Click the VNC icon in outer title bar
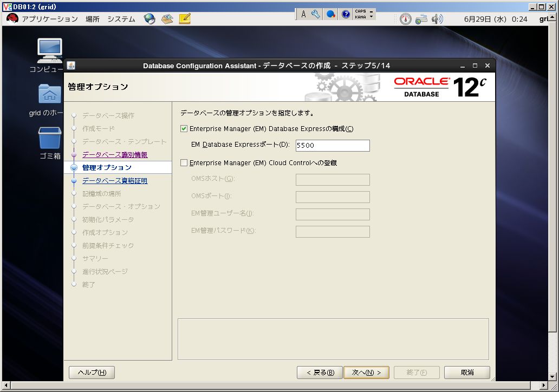The width and height of the screenshot is (559, 392). coord(7,6)
